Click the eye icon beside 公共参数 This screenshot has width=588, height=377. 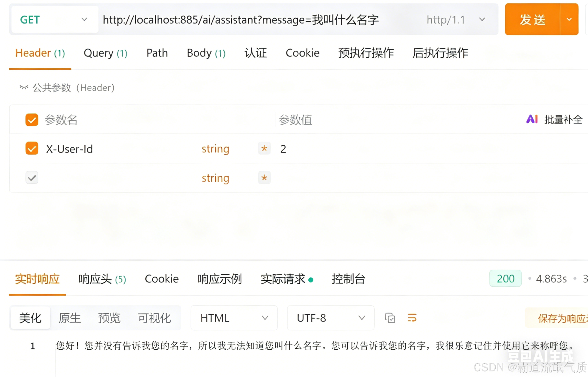click(24, 87)
